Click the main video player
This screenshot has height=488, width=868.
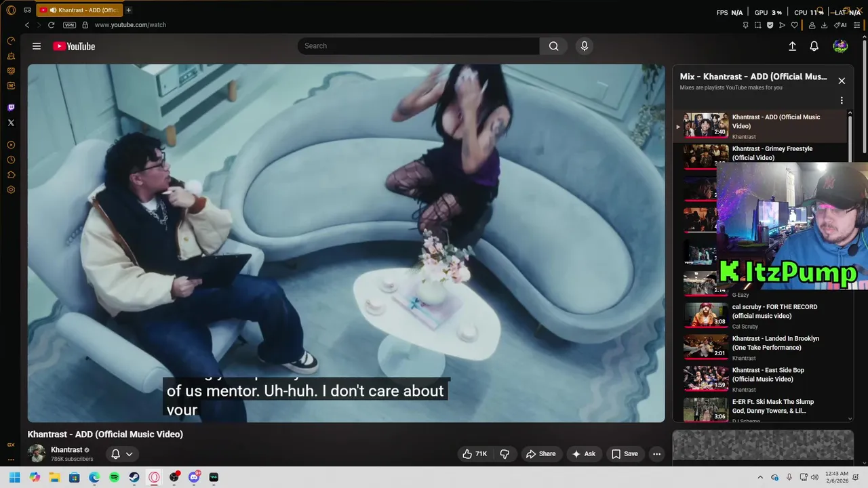(x=346, y=243)
